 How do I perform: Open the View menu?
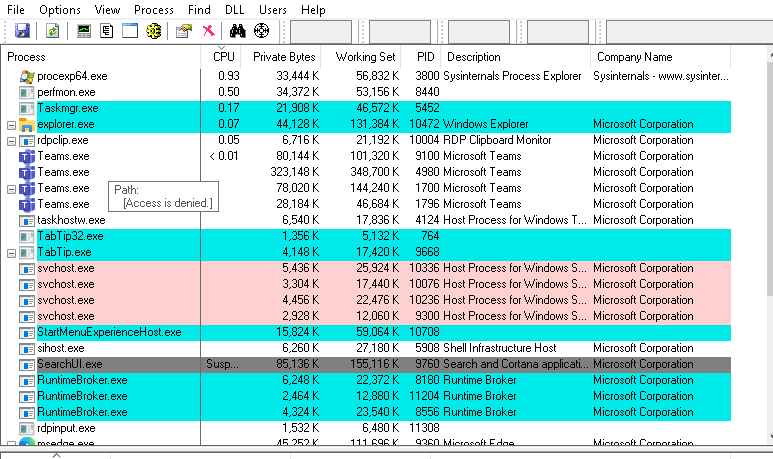click(107, 10)
